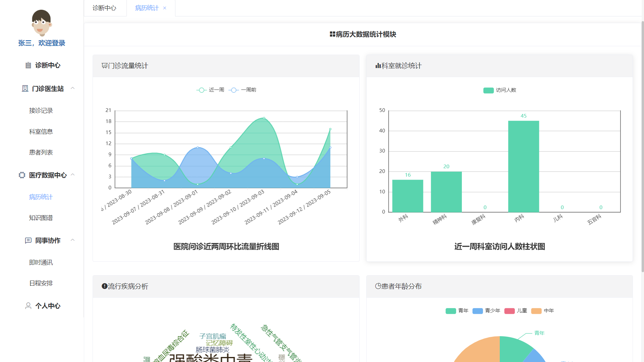
Task: Toggle the 一周前 legend series
Action: pos(243,90)
